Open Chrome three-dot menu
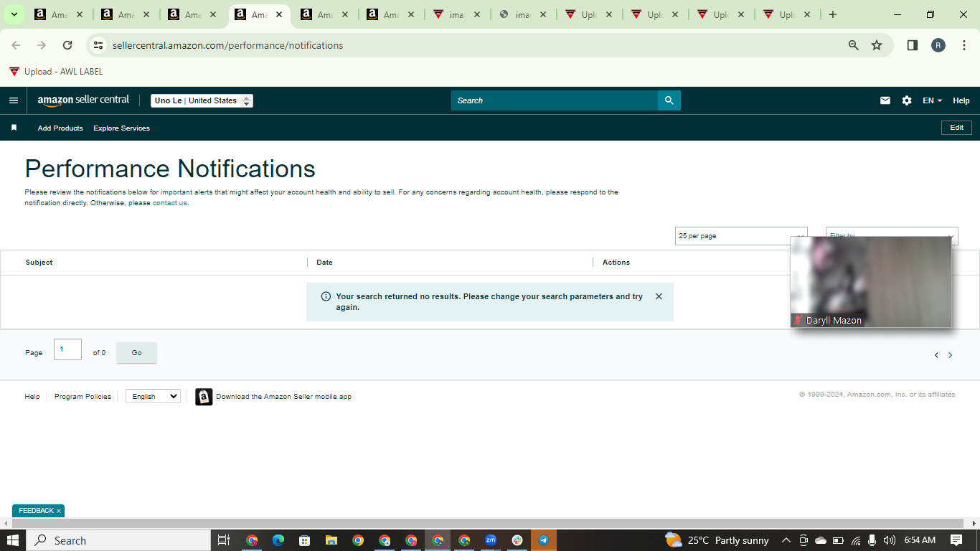Screen dimensions: 980x551 964,45
